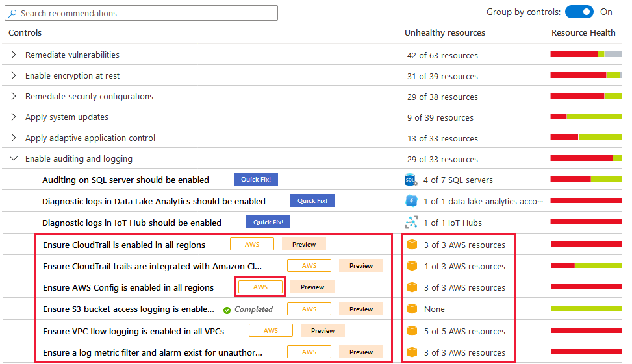This screenshot has height=364, width=632.
Task: Expand Enable encryption at rest control
Action: (x=14, y=75)
